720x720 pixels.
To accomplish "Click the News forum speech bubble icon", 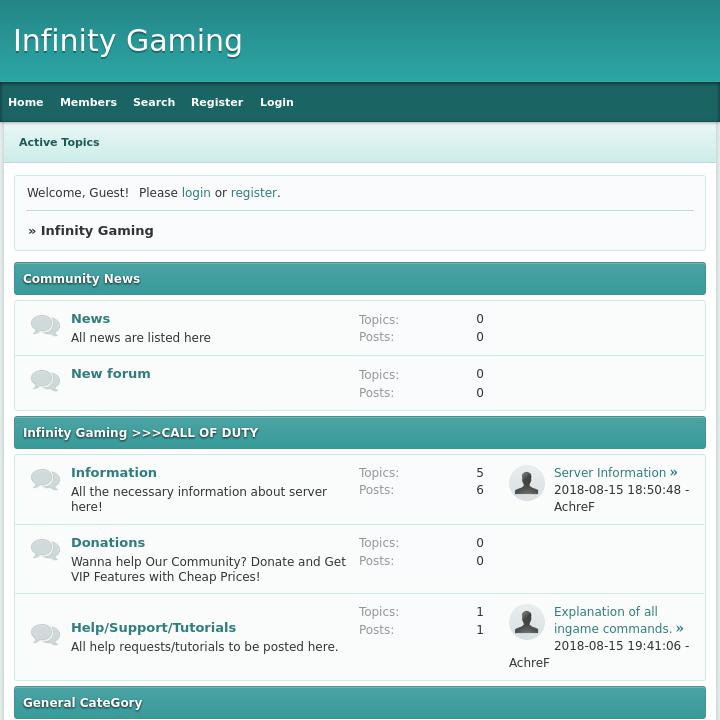I will (x=45, y=326).
